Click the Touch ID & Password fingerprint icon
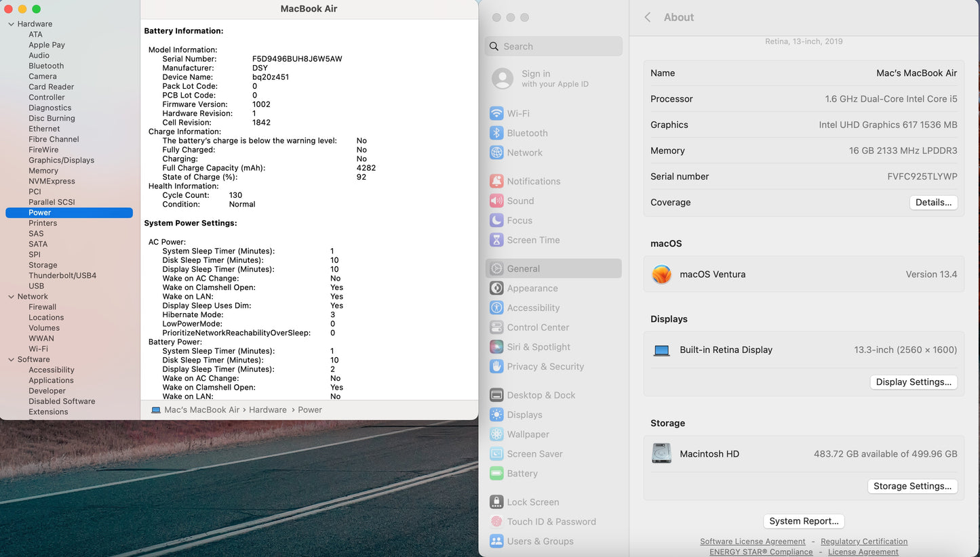 496,522
